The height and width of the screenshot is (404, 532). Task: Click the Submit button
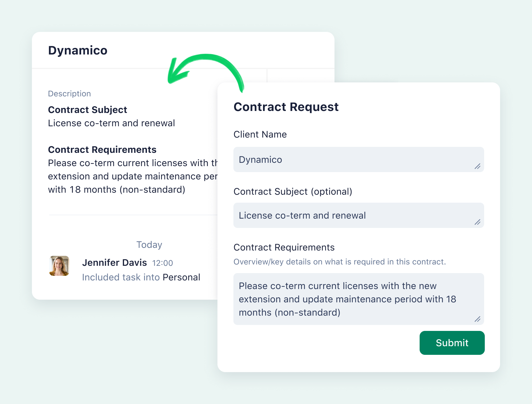(452, 343)
